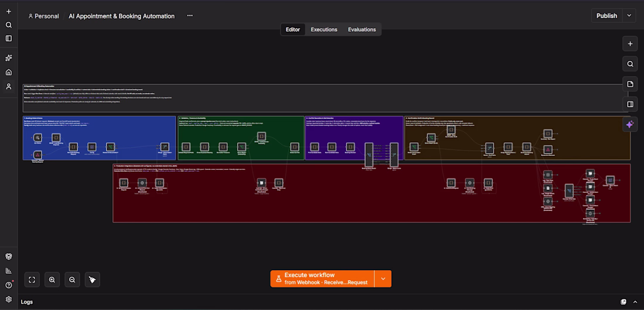Viewport: 644px width, 310px height.
Task: Tidy up the workflow nodes
Action: click(x=93, y=280)
